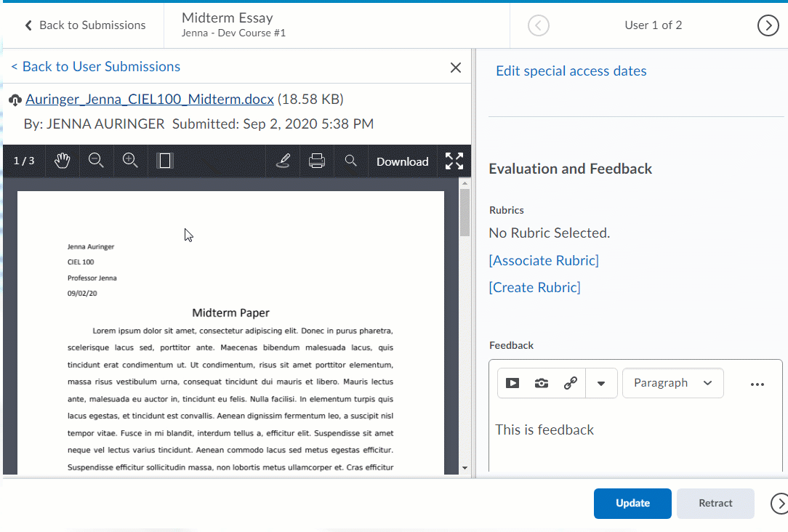Click the scrollbar down arrow
The width and height of the screenshot is (788, 532).
[465, 468]
